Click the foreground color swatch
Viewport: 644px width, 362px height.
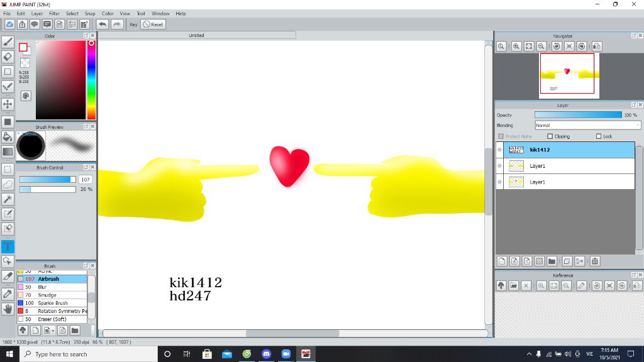click(x=23, y=47)
